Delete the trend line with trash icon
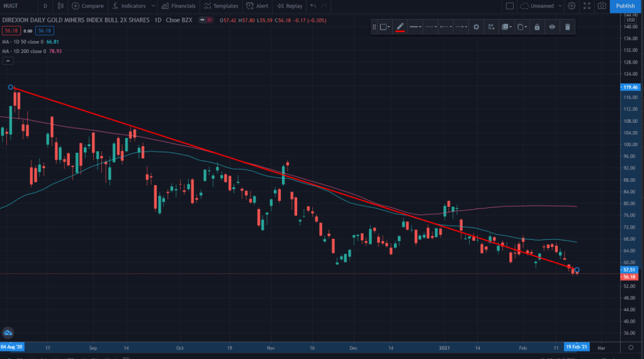Viewport: 644px width, 359px height. coord(567,27)
